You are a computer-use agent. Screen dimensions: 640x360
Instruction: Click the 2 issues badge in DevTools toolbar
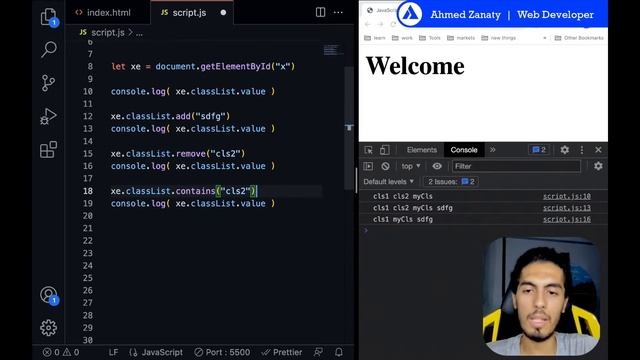[539, 150]
